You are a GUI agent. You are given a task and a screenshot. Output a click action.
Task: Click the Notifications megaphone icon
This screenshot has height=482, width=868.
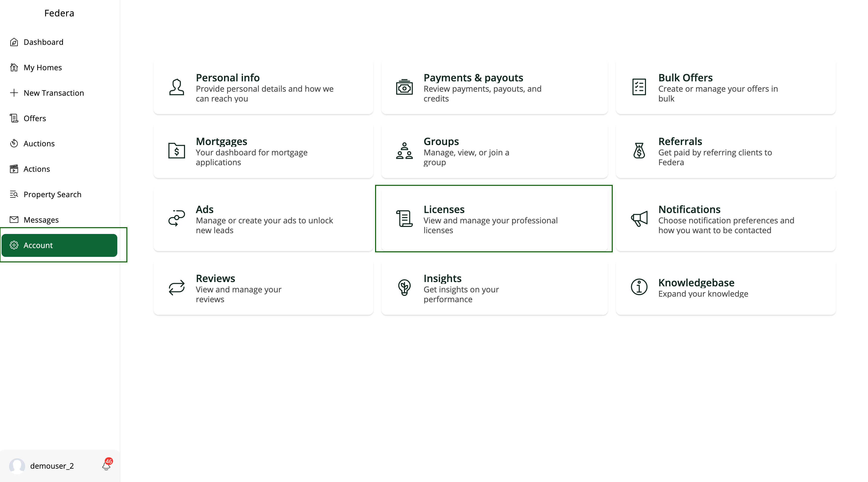click(x=639, y=219)
